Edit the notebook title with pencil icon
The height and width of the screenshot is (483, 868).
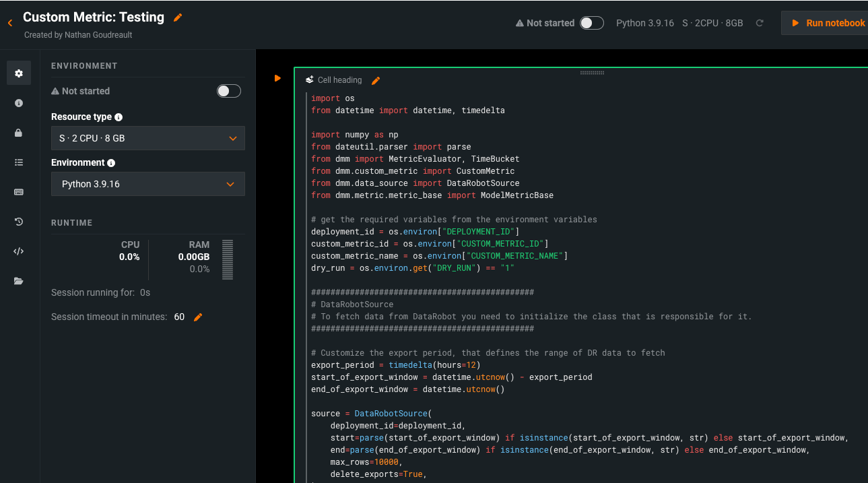coord(178,18)
